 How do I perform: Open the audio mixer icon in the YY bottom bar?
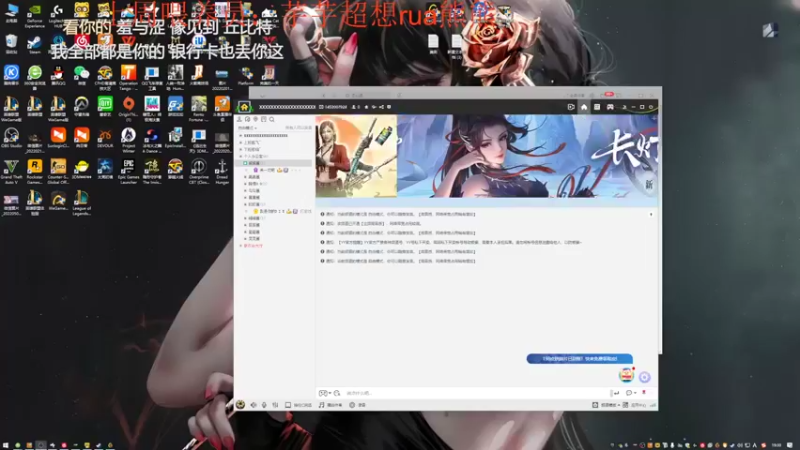tap(276, 405)
